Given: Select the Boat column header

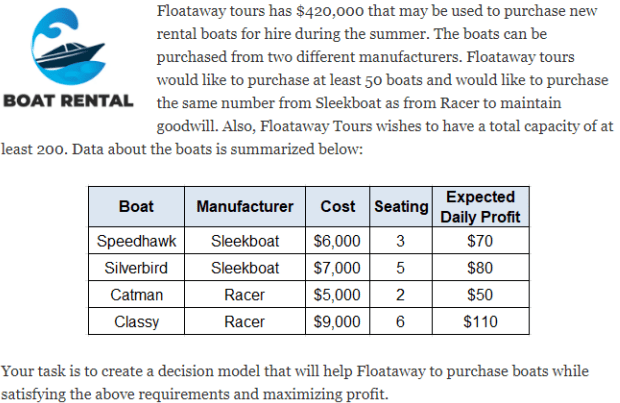Looking at the screenshot, I should click(x=136, y=207).
